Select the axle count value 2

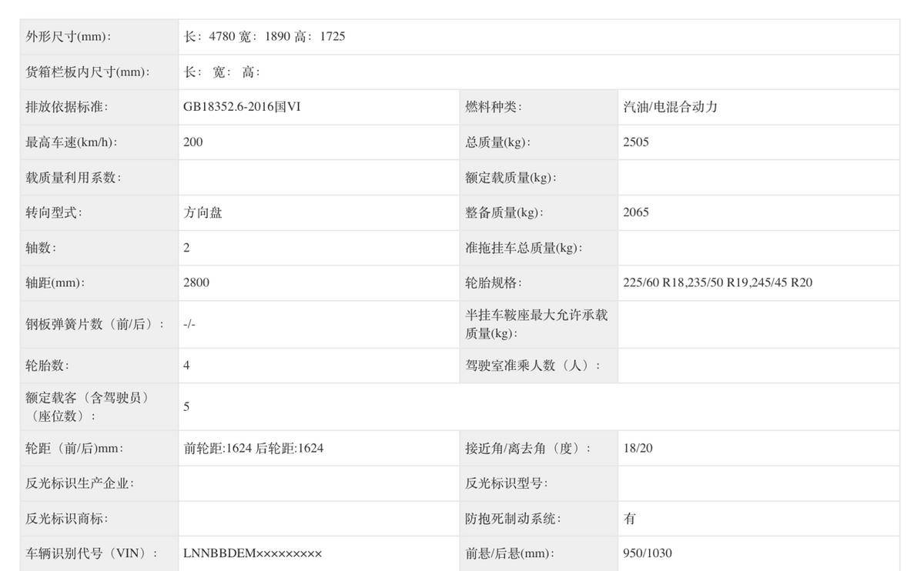[186, 248]
